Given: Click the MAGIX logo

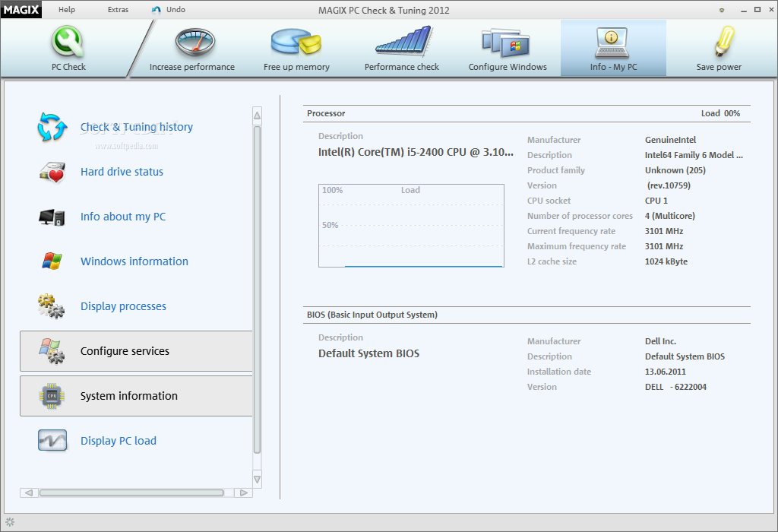Looking at the screenshot, I should pos(21,9).
